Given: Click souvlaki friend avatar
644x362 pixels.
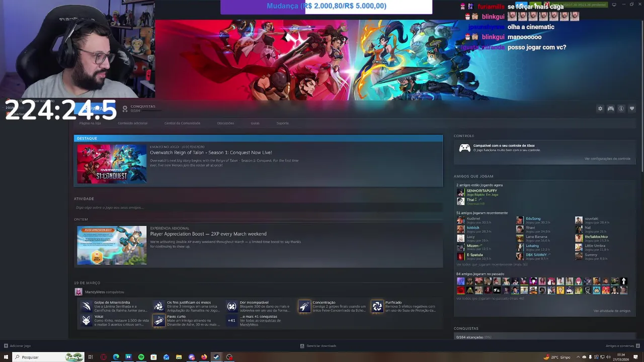Looking at the screenshot, I should [579, 220].
